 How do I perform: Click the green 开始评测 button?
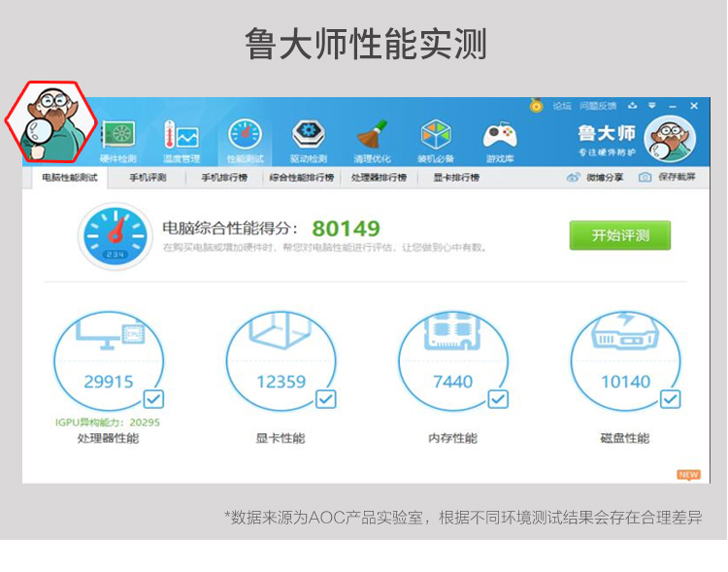point(619,235)
